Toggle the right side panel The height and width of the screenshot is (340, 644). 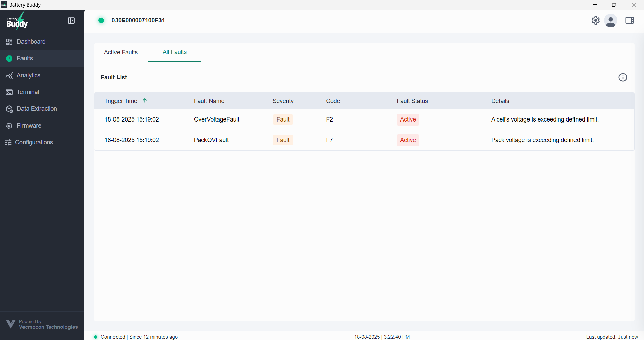point(629,21)
